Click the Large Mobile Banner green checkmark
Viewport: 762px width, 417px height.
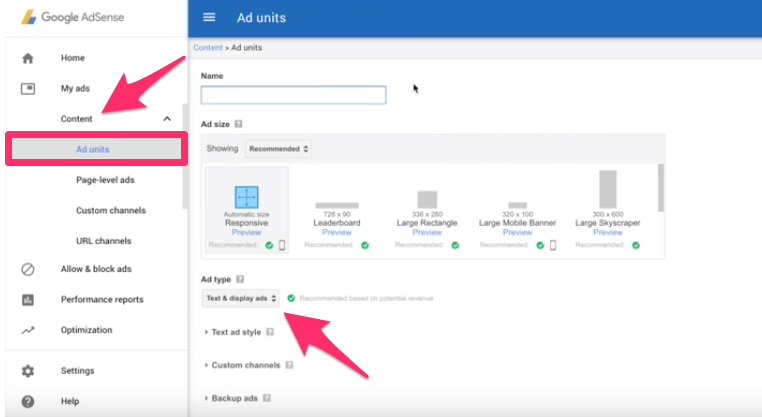coord(540,245)
